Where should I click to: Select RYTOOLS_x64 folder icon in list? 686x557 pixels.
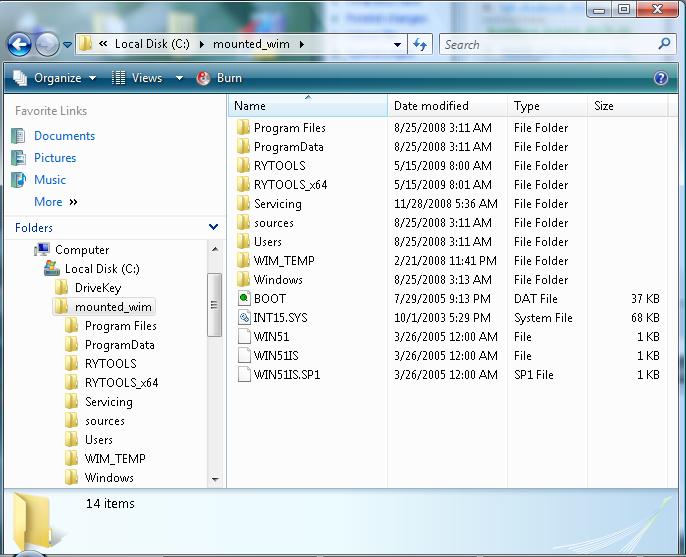pos(243,185)
